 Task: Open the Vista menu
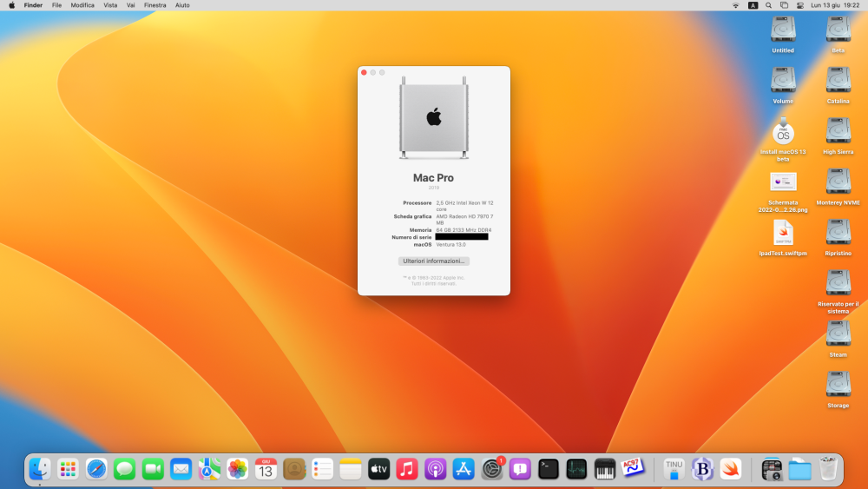[110, 5]
